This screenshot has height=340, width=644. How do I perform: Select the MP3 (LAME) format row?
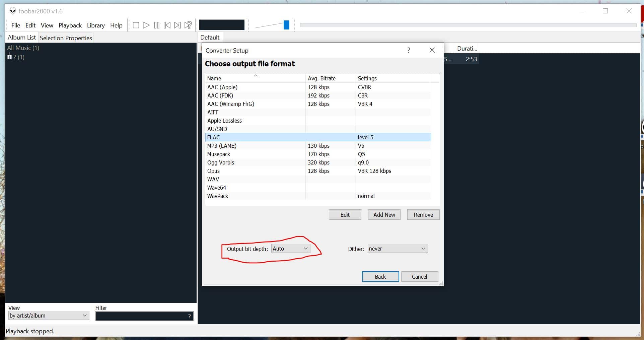tap(318, 146)
